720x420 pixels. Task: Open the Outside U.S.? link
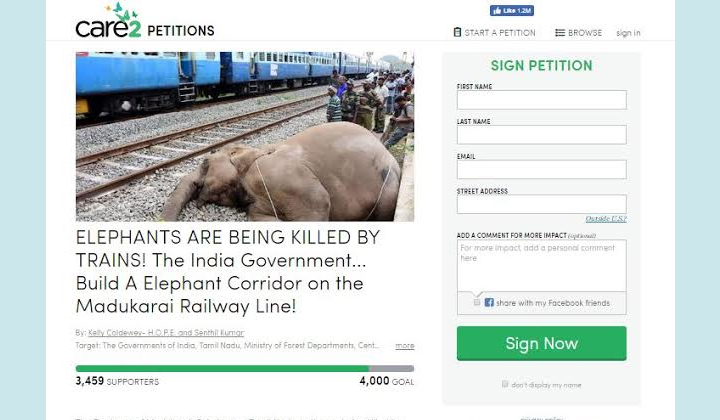click(x=606, y=218)
